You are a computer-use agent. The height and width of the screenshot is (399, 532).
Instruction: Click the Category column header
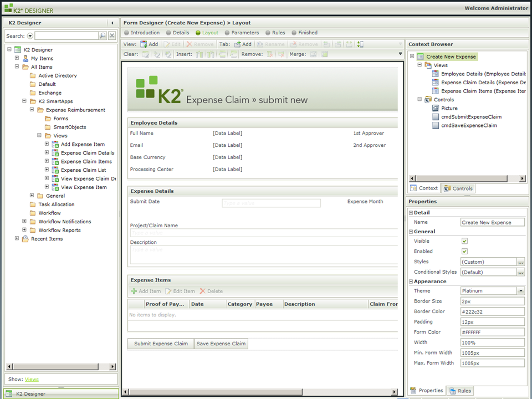[x=240, y=304]
